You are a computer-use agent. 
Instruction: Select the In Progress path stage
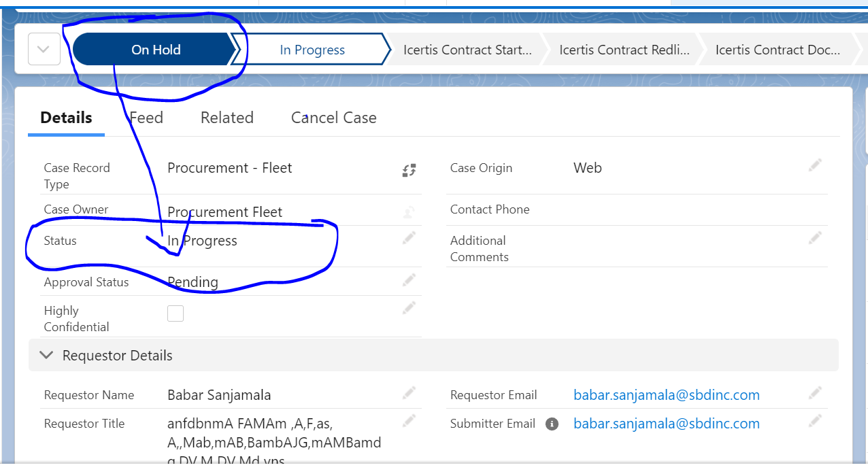312,50
